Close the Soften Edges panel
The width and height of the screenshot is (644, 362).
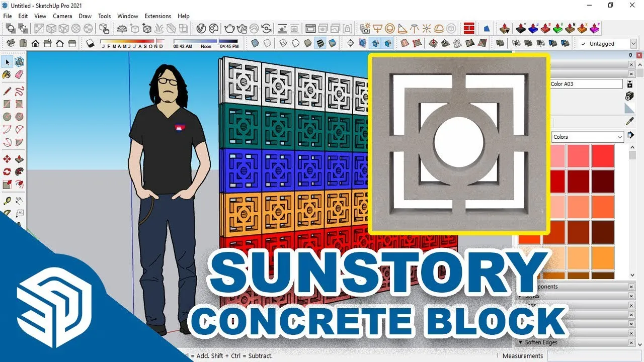(631, 342)
